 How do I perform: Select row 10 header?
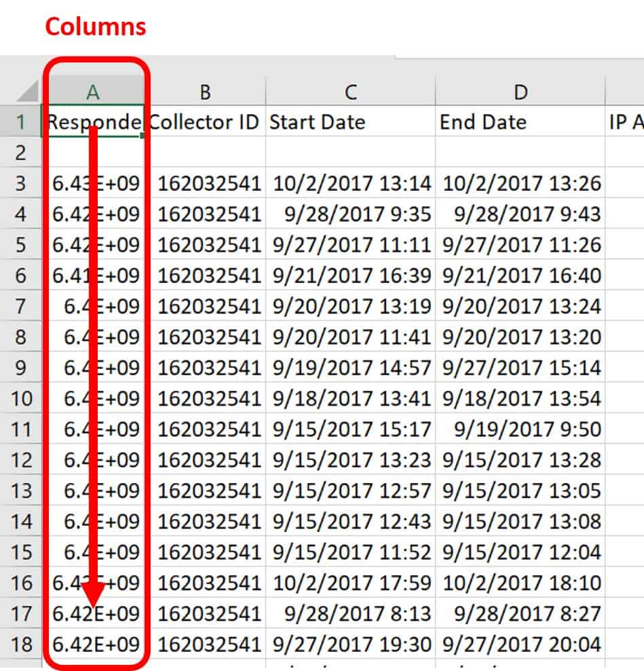(21, 398)
